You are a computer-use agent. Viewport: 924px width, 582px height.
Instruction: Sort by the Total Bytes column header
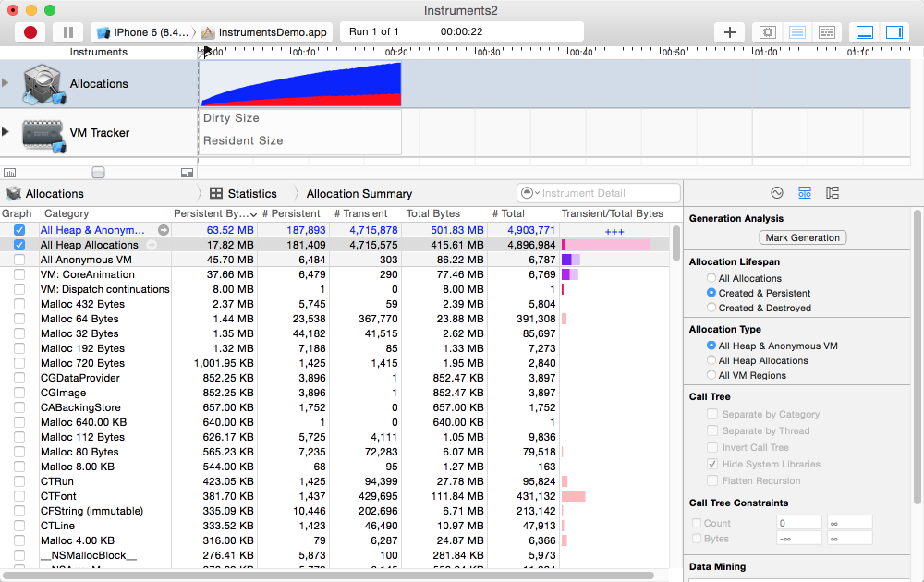433,213
